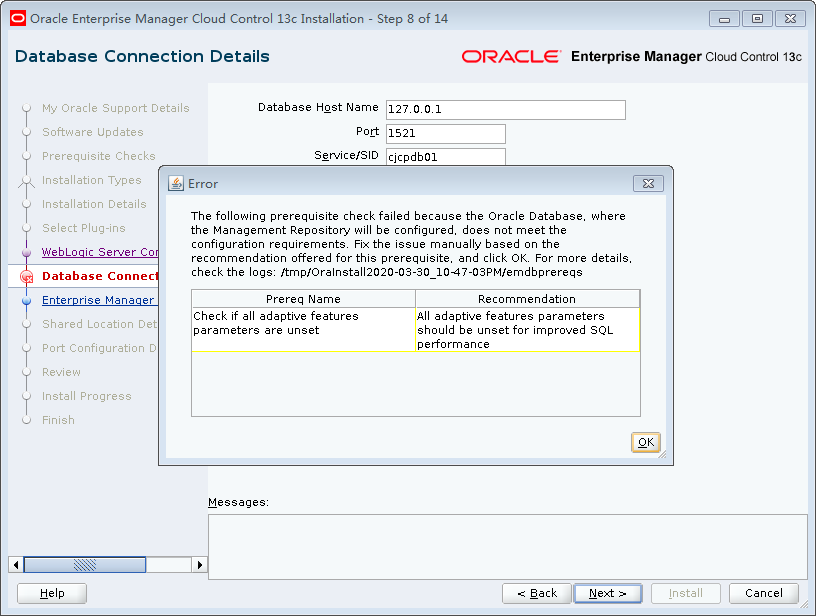Screen dimensions: 816x616
Task: Go back using the Back button
Action: coord(536,593)
